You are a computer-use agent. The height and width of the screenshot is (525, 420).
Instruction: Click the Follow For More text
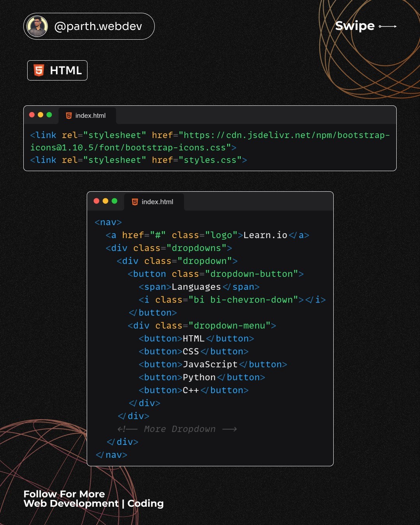pos(64,494)
